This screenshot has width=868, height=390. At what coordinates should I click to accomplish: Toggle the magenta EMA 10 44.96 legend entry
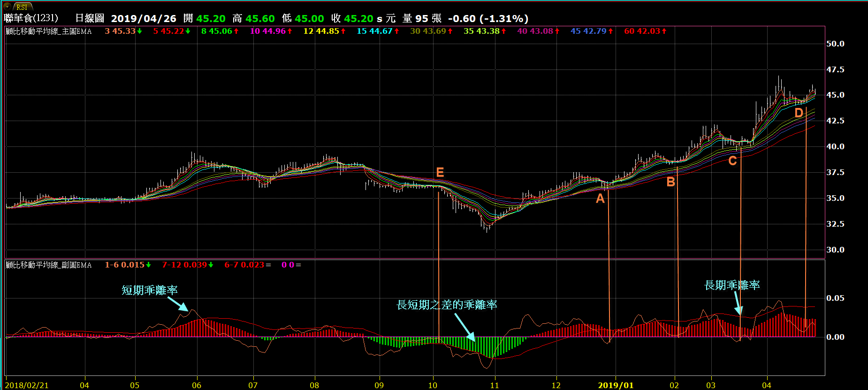click(268, 31)
